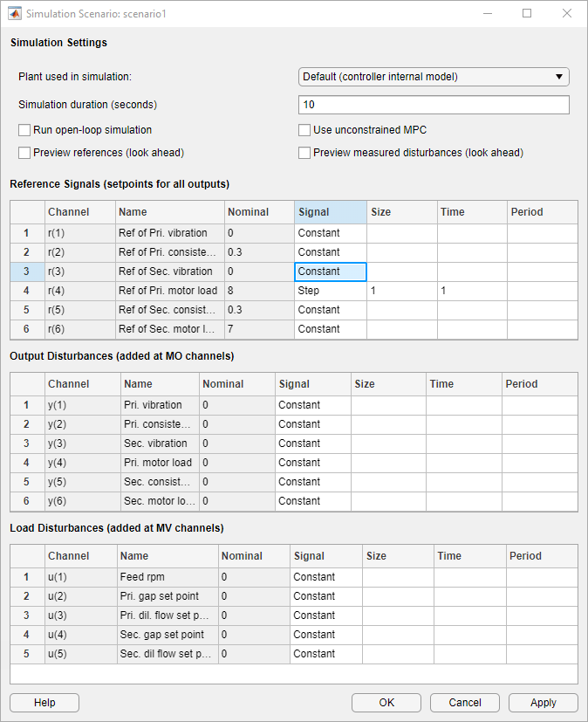588x722 pixels.
Task: Toggle Preview references (look ahead) checkbox
Action: click(24, 153)
